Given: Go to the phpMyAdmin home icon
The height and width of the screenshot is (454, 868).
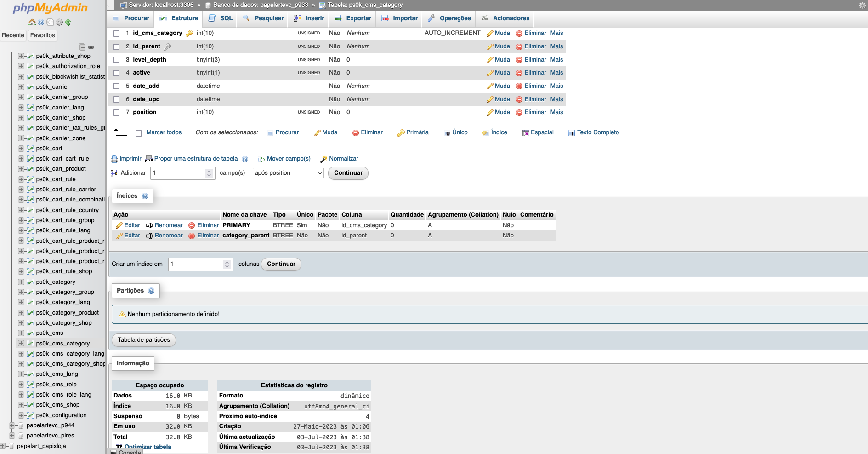Looking at the screenshot, I should click(x=32, y=22).
